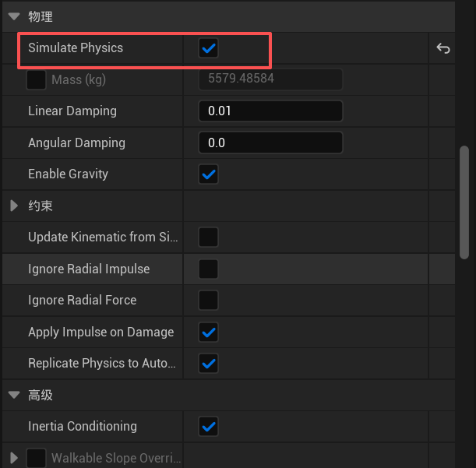This screenshot has width=476, height=468.
Task: Click the Angular Damping value field
Action: (x=270, y=143)
